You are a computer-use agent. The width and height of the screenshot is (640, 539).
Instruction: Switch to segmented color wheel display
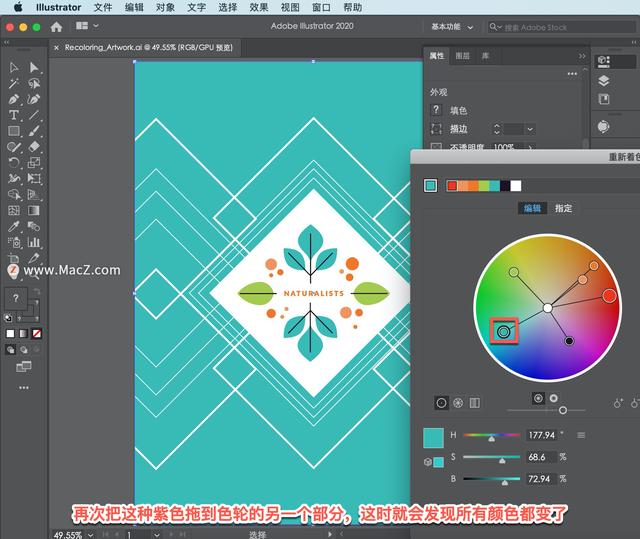coord(458,403)
